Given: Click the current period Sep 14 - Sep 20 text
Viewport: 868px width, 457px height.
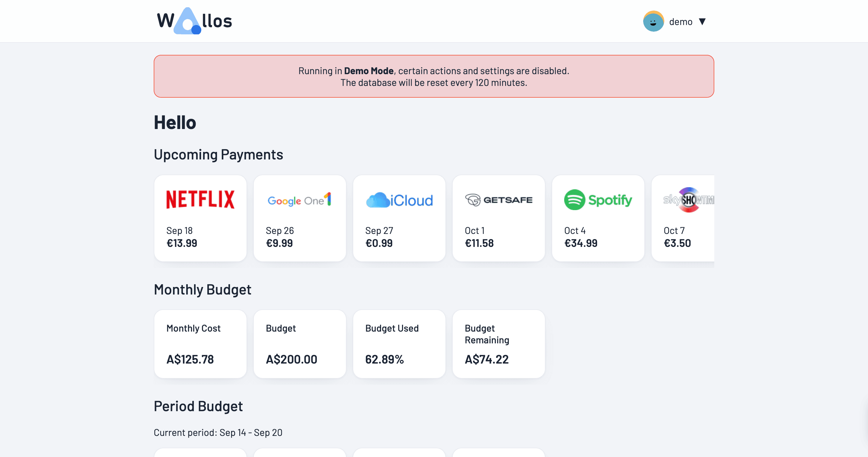Looking at the screenshot, I should [218, 433].
